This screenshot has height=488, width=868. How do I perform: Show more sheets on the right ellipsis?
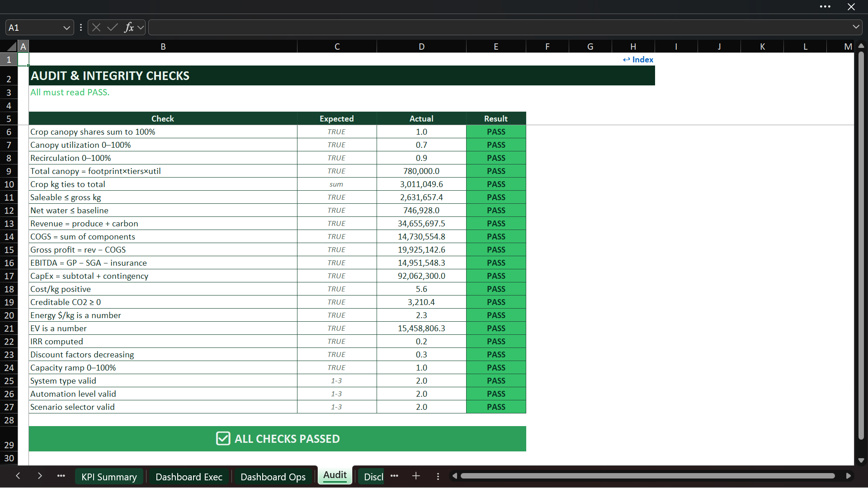click(x=394, y=476)
